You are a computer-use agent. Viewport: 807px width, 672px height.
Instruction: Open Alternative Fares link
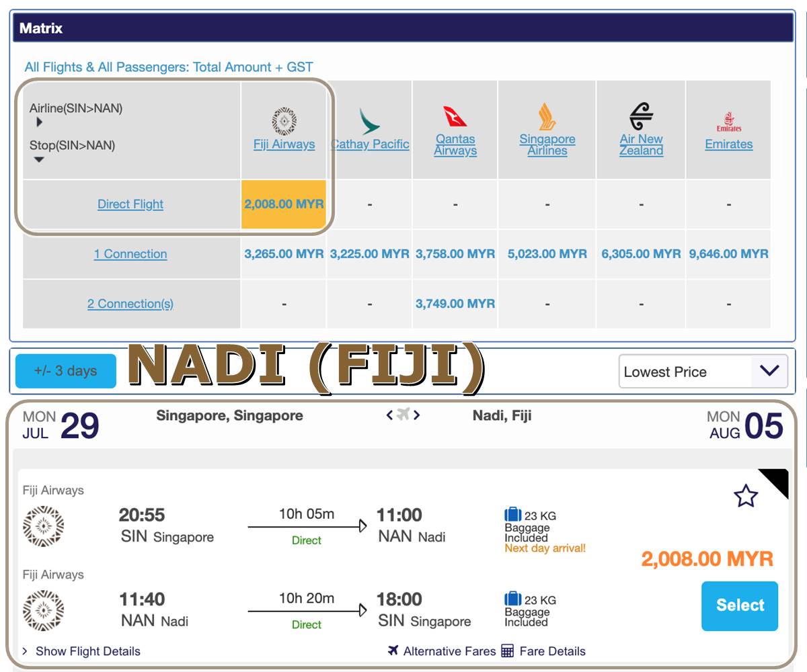(449, 651)
